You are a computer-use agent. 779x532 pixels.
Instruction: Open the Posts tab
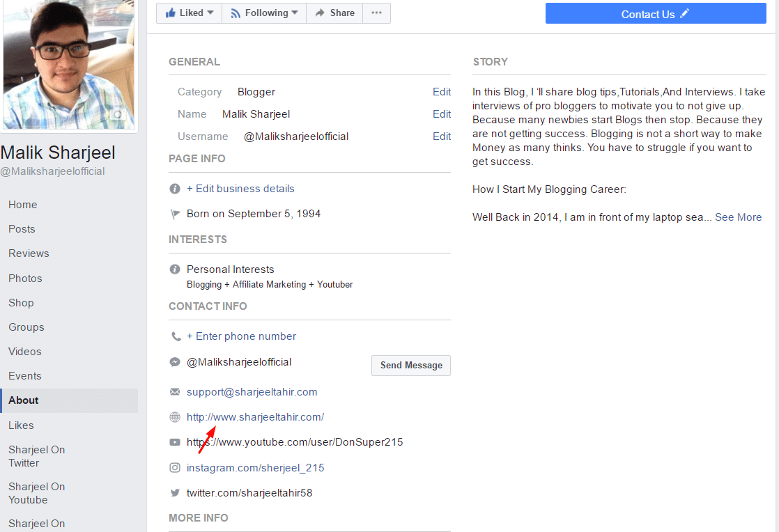click(22, 229)
